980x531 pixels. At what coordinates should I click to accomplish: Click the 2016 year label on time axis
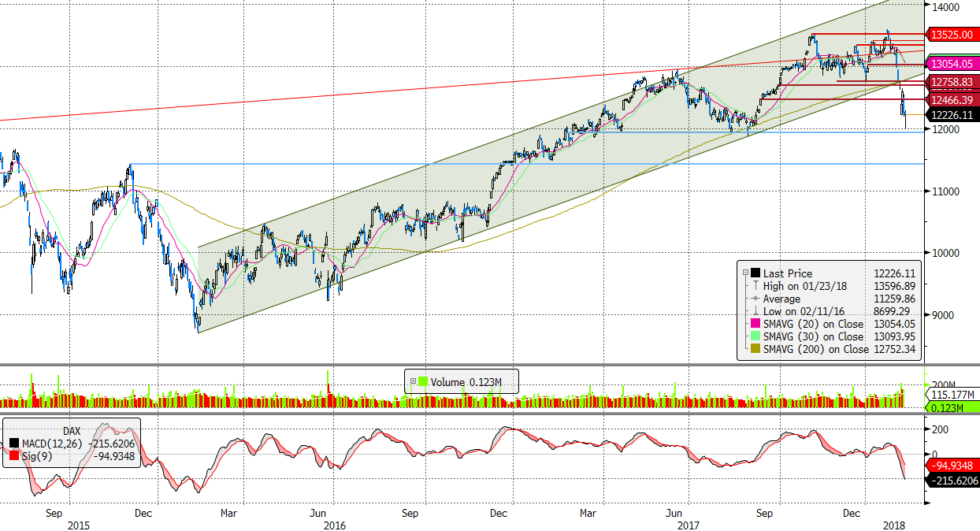(x=334, y=525)
